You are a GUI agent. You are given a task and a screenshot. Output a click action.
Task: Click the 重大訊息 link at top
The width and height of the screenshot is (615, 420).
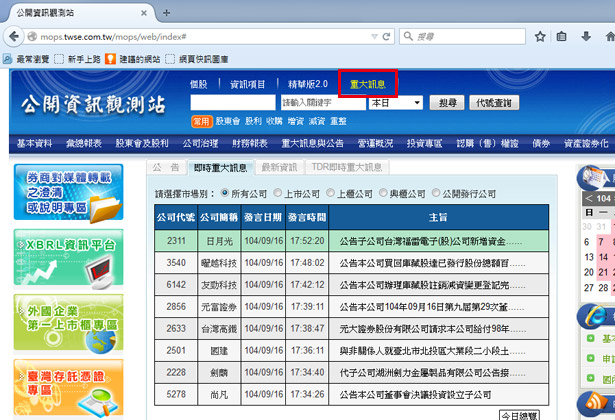(368, 84)
